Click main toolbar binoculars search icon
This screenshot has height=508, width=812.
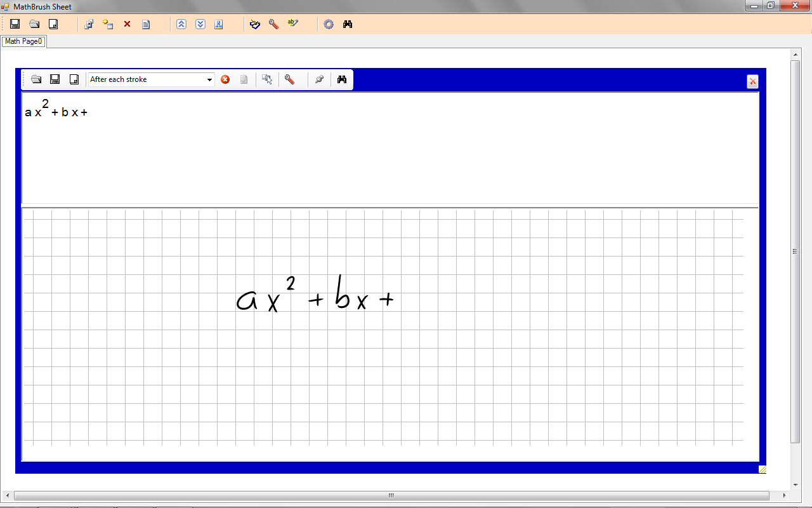[348, 24]
